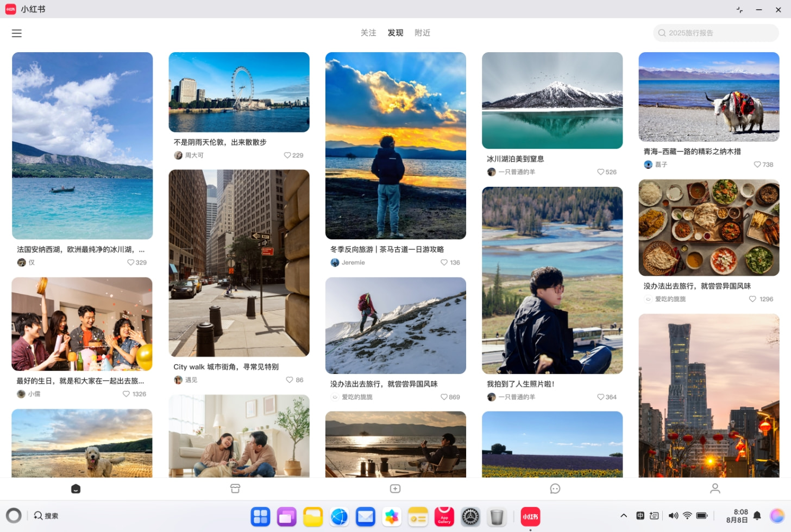This screenshot has height=532, width=791.
Task: Click the Wi-Fi icon in the system tray
Action: click(688, 516)
